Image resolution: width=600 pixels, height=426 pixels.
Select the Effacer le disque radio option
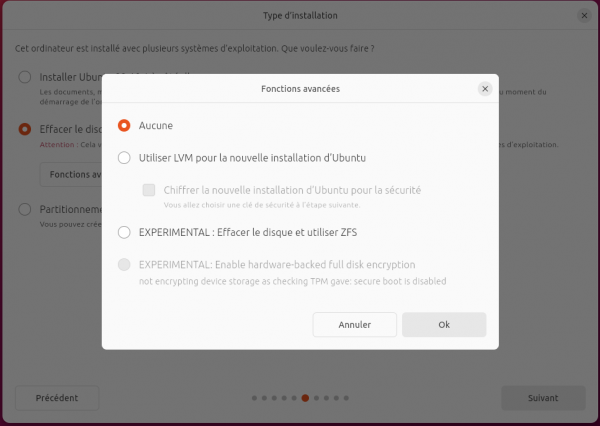(x=25, y=129)
